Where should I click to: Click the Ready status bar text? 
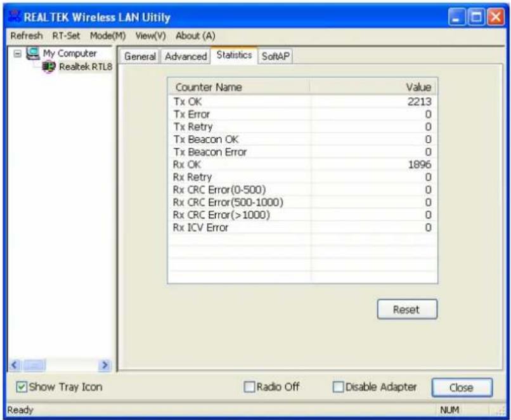[20, 410]
